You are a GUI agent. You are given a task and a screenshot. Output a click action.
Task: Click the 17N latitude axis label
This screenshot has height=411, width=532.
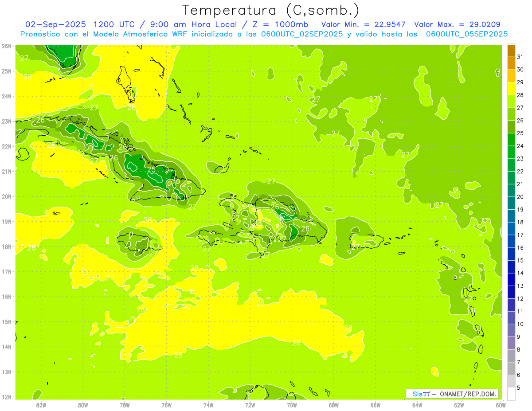pos(7,271)
